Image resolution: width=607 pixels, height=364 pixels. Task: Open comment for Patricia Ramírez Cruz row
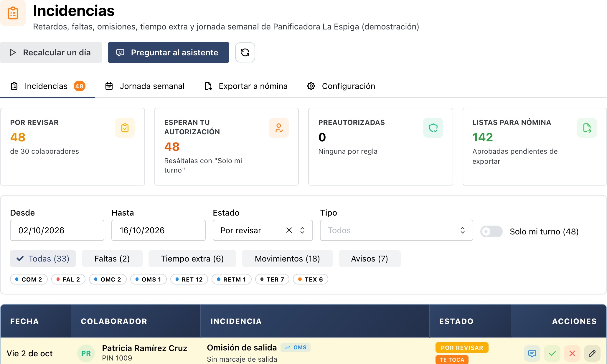coord(532,353)
